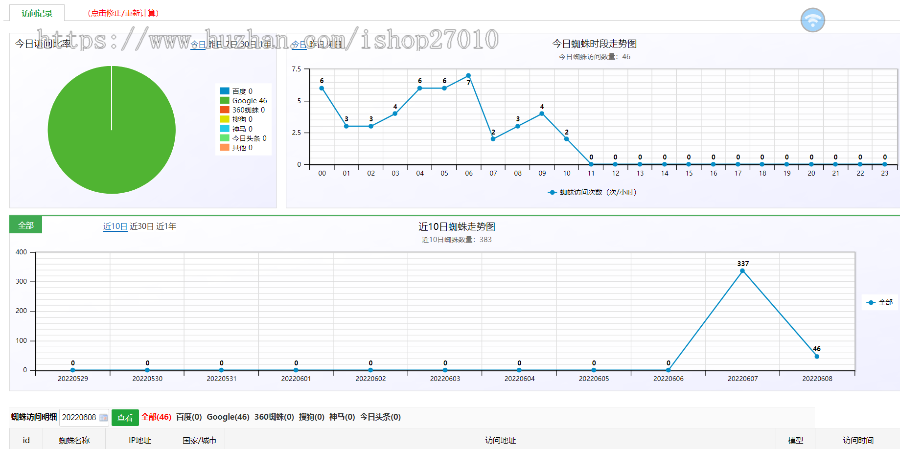Click the hourly data point at hour 07
900x449 pixels.
[x=492, y=139]
